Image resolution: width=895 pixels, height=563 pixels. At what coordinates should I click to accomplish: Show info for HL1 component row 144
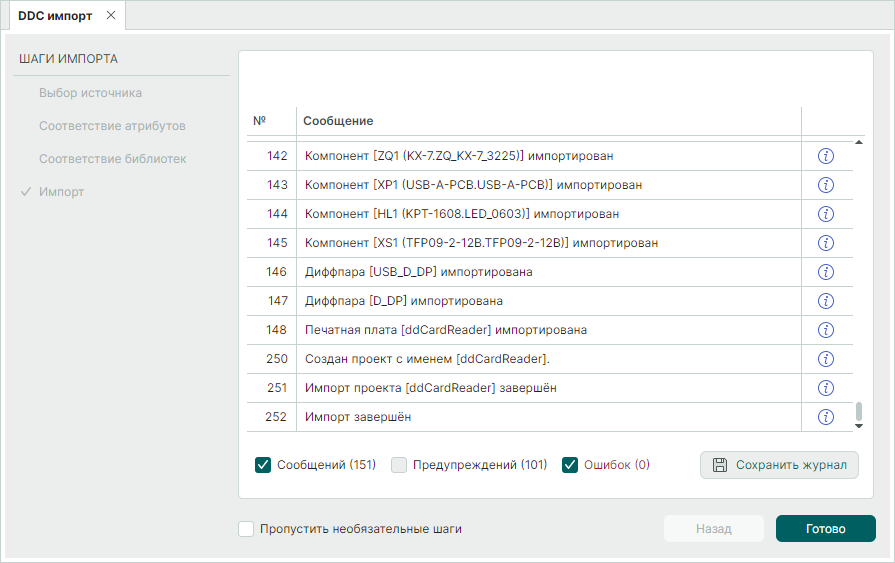(x=826, y=214)
